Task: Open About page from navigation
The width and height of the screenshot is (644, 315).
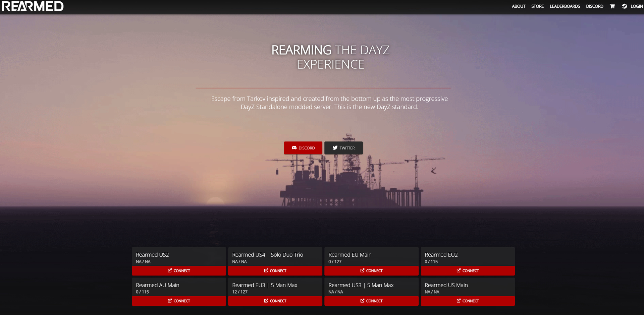Action: pos(518,6)
